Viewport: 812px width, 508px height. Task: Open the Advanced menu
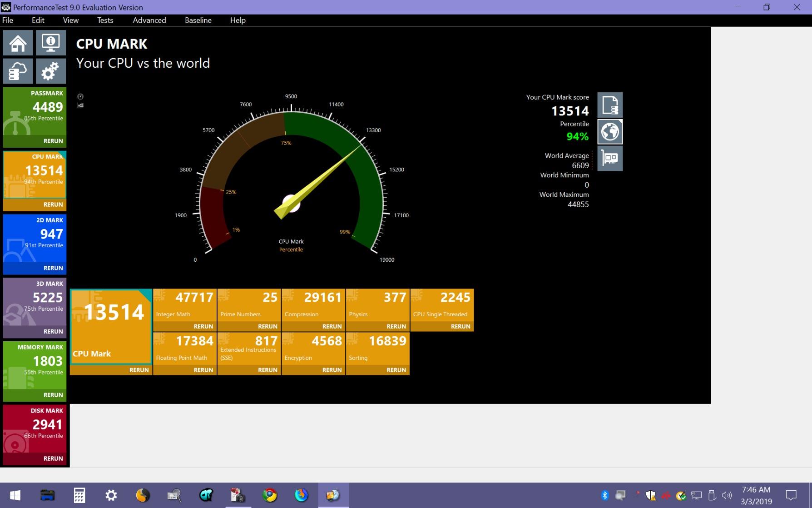coord(149,20)
